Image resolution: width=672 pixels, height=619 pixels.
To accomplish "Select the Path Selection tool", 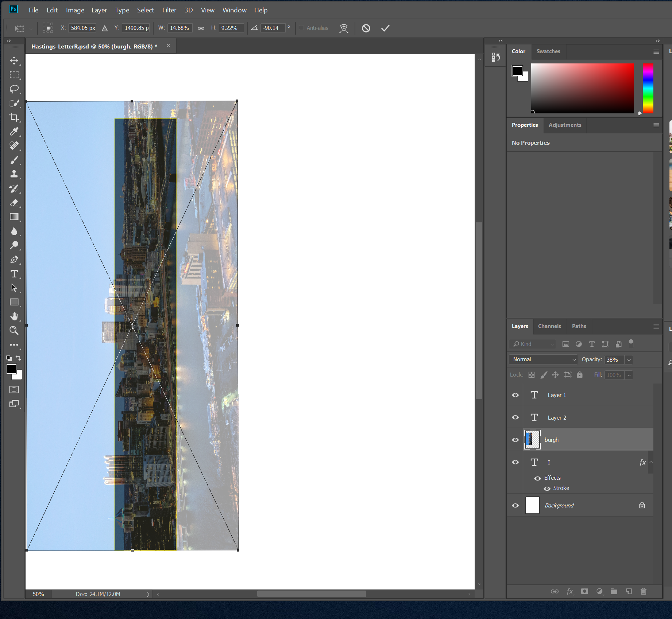I will point(14,288).
